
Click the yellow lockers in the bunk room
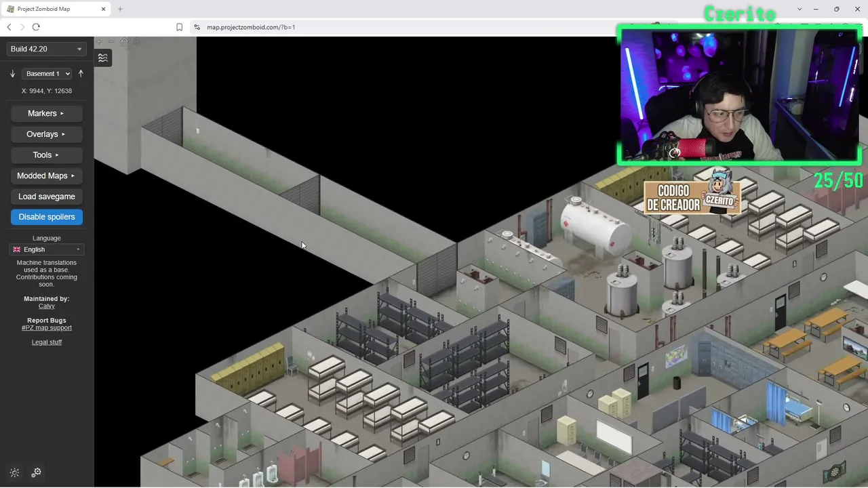248,369
